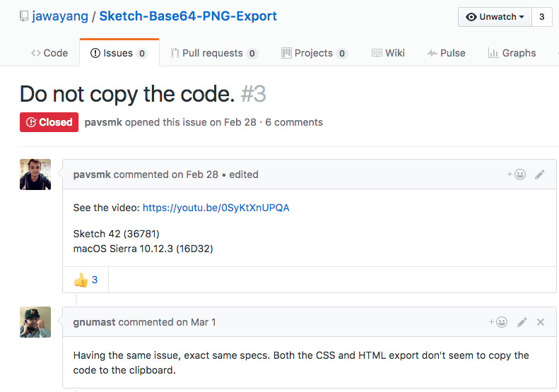Open the youtu.be video link
Image resolution: width=559 pixels, height=392 pixels.
pos(216,208)
